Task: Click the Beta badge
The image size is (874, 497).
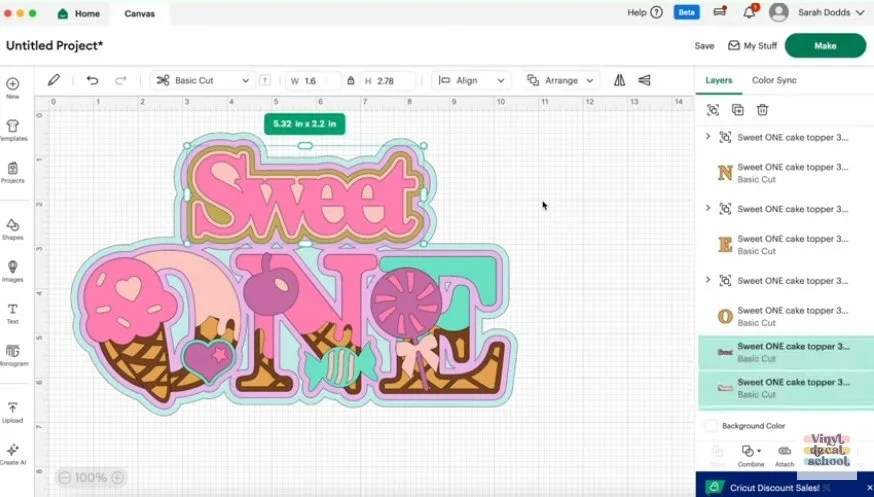Action: coord(686,12)
